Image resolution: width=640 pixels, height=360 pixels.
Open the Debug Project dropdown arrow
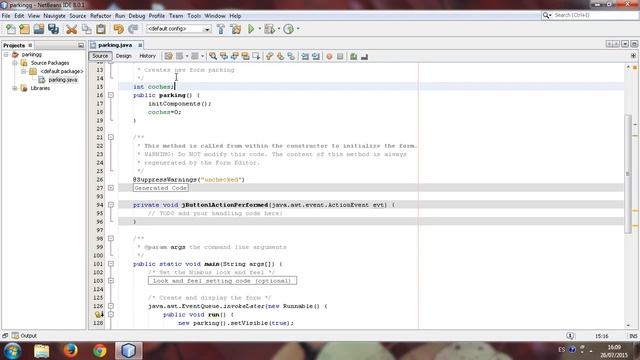coord(279,29)
